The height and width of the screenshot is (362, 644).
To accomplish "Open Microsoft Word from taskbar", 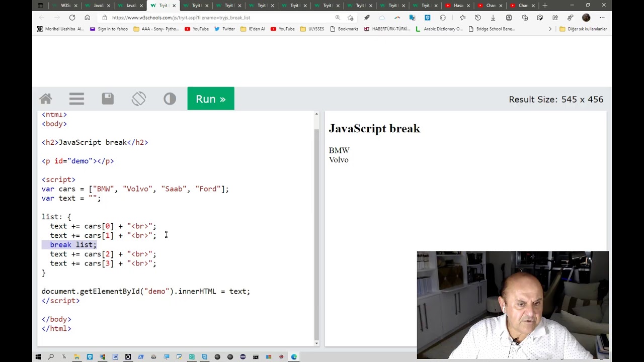I will 115,357.
